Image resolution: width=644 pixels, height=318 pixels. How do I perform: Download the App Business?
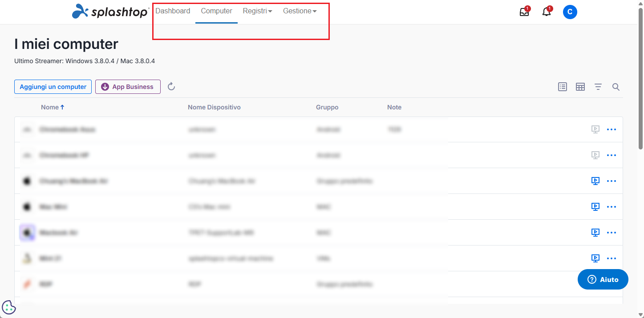[x=128, y=87]
